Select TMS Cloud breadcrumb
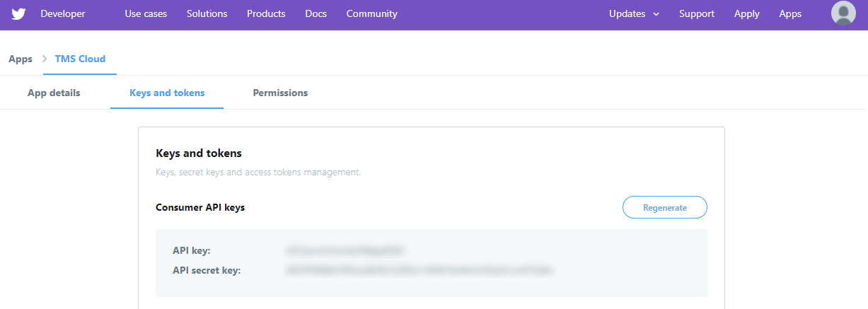This screenshot has width=868, height=309. (80, 59)
